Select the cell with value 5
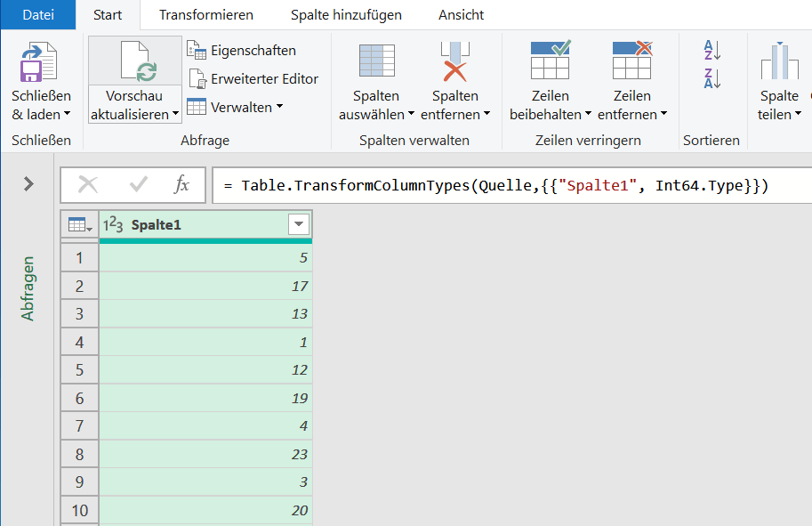This screenshot has height=526, width=812. (205, 257)
